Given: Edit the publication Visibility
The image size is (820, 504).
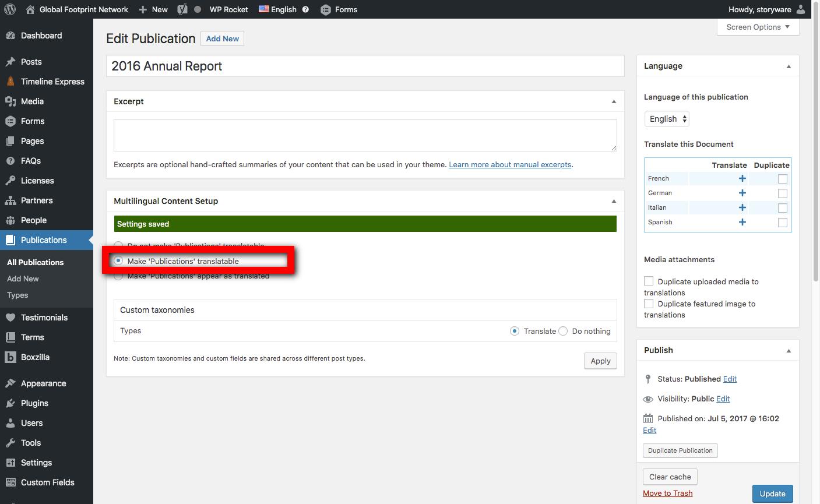Looking at the screenshot, I should coord(723,399).
